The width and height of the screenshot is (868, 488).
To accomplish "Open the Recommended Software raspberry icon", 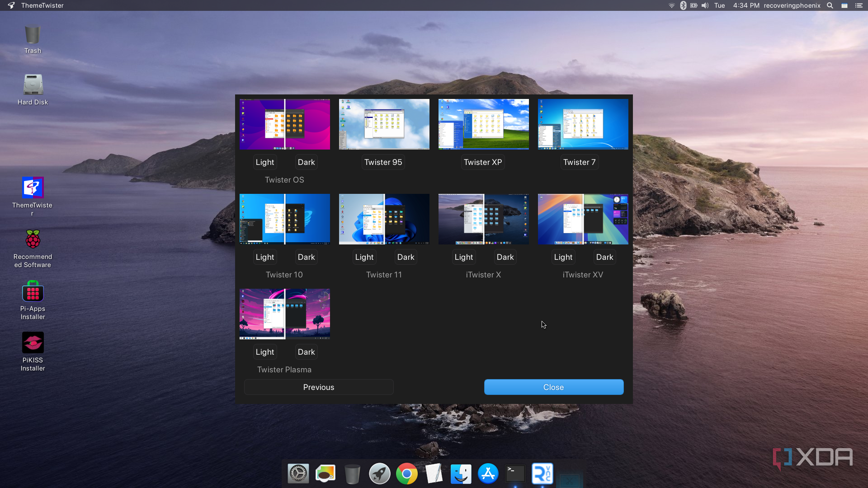I will pyautogui.click(x=33, y=239).
